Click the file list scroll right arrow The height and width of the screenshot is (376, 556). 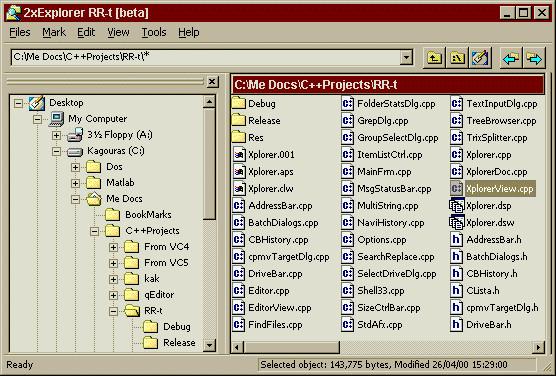(x=539, y=347)
